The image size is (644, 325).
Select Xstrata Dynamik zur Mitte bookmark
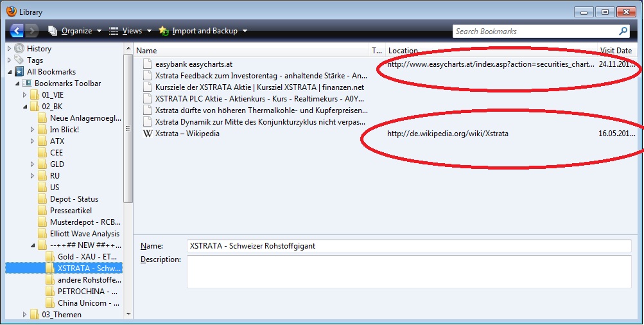261,122
